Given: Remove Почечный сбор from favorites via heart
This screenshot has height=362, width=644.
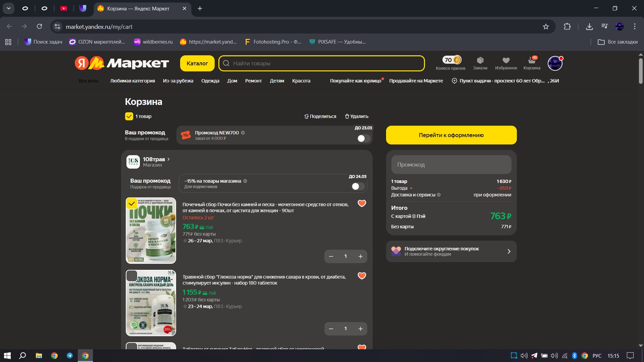Looking at the screenshot, I should tap(362, 203).
